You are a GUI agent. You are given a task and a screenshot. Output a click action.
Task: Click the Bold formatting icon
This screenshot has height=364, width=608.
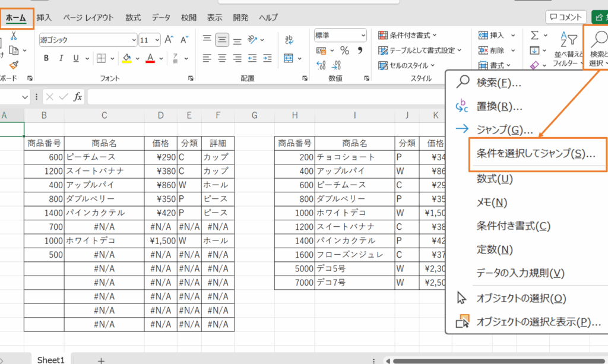(x=46, y=58)
